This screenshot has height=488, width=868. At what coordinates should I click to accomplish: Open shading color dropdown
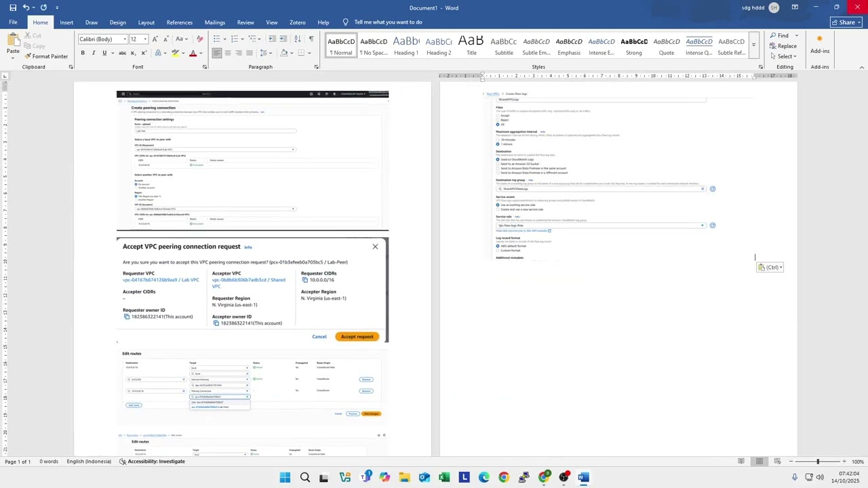tap(292, 53)
